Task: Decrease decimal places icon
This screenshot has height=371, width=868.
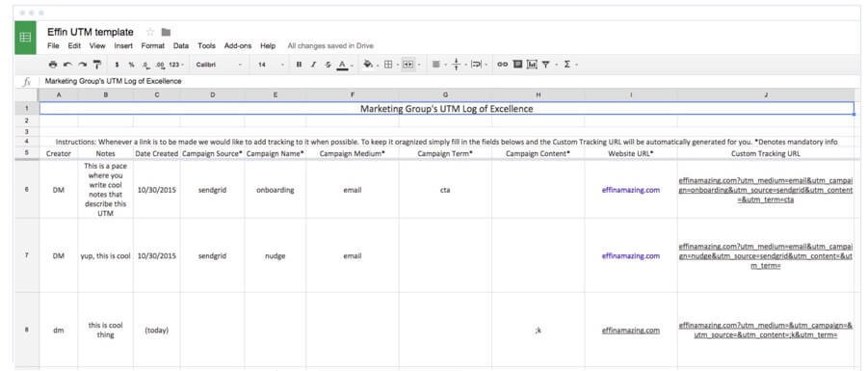Action: [x=145, y=65]
